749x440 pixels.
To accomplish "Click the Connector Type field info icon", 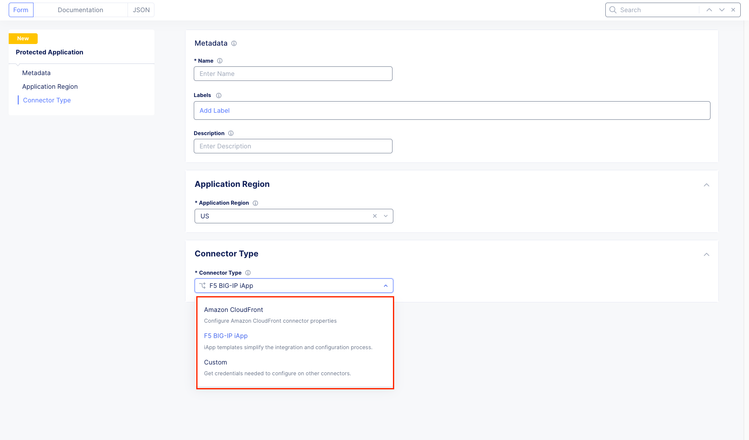I will point(248,273).
